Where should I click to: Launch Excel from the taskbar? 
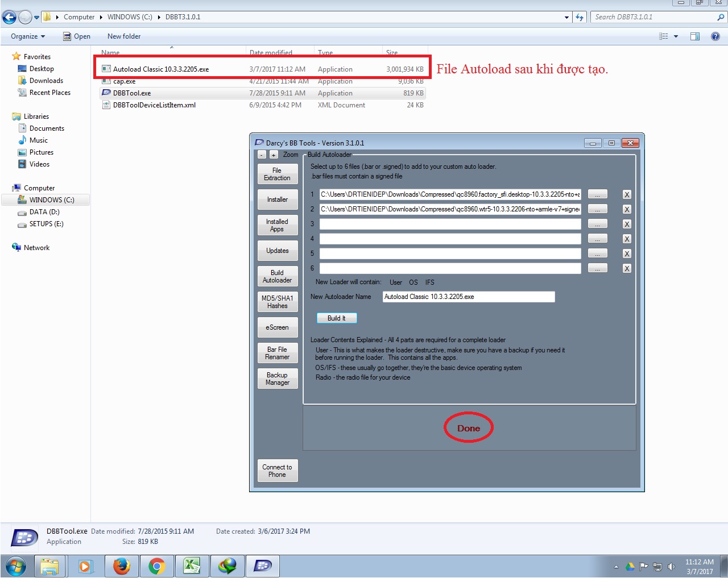pyautogui.click(x=192, y=566)
